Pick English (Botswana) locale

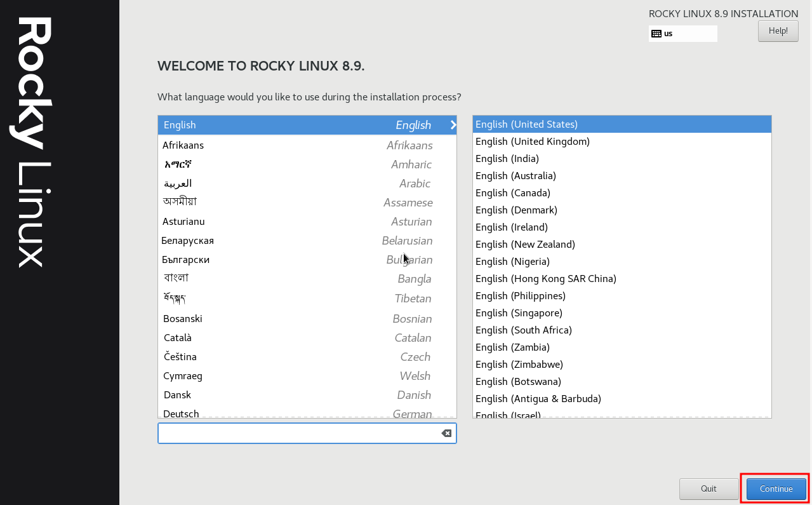pyautogui.click(x=622, y=381)
